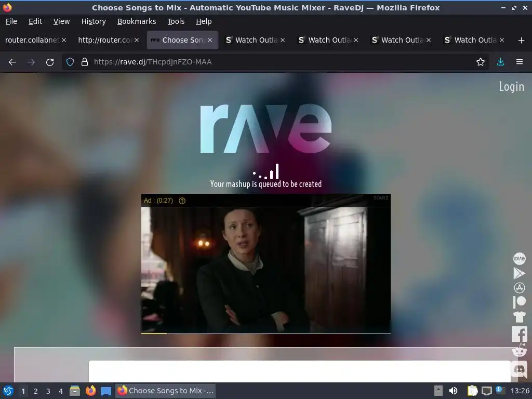Close the Choose Songs tab
This screenshot has width=532, height=399.
210,40
